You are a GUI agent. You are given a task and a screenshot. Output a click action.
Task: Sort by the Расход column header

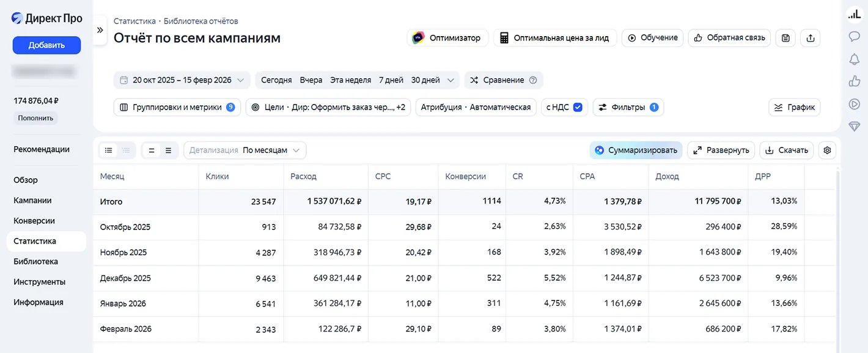[303, 176]
